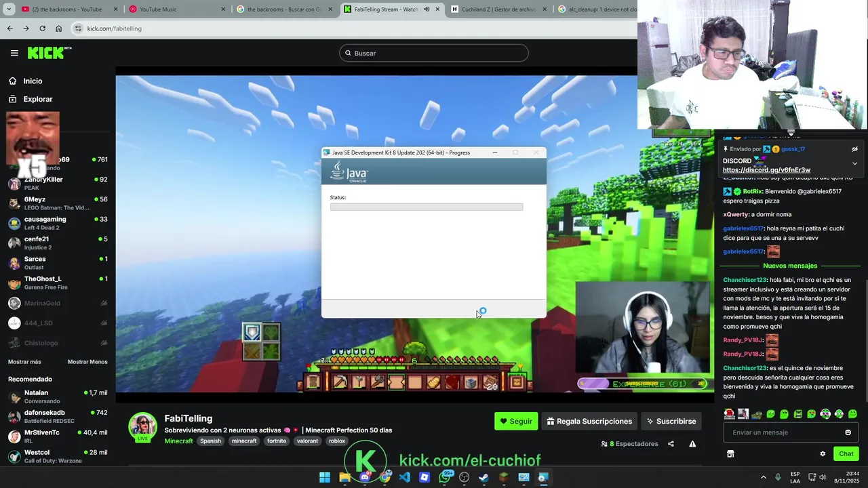Collapse the pinned message chevron

pyautogui.click(x=854, y=163)
